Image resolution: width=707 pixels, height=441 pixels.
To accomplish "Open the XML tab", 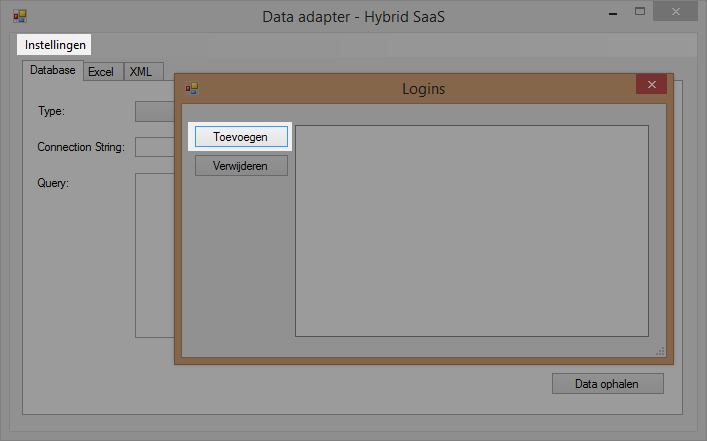I will [x=140, y=72].
